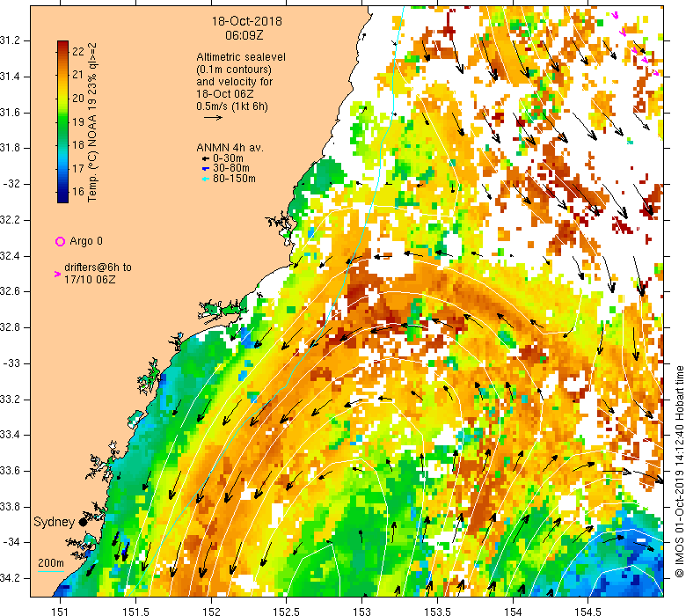Click the magenta Argo 0 circle marker
Screen dimensions: 686x616
tap(60, 241)
